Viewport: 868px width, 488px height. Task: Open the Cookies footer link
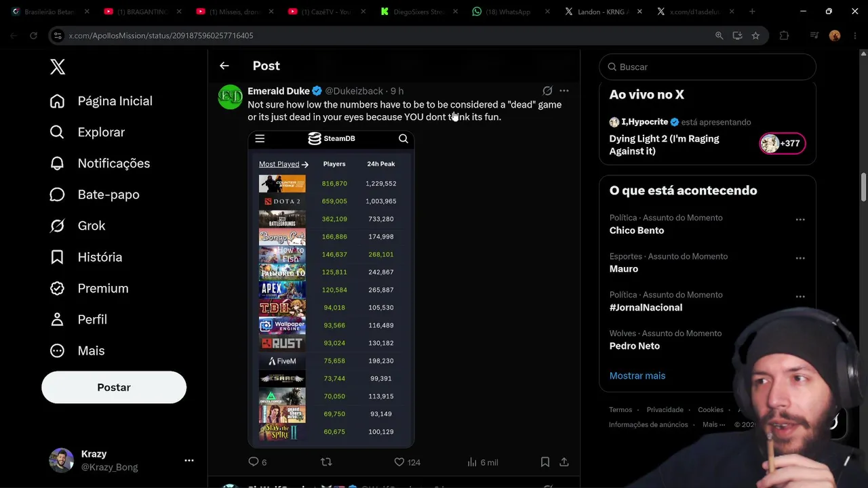711,409
